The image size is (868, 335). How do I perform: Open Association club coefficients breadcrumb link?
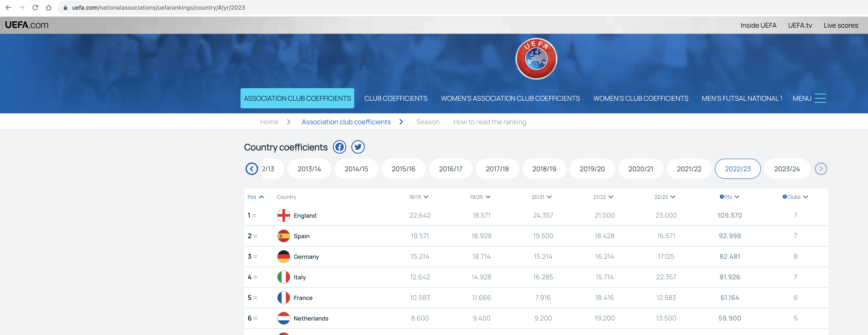pos(346,122)
